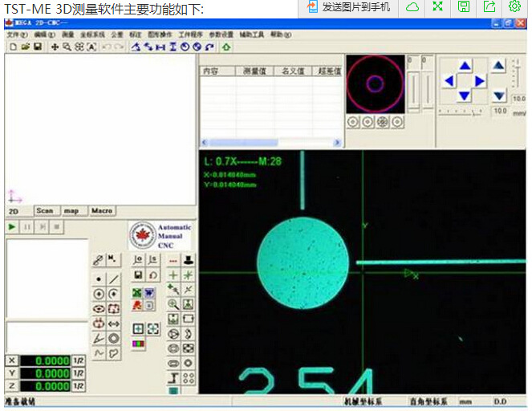Click the dashed frame target icon
Image resolution: width=532 pixels, height=415 pixels.
click(x=153, y=328)
